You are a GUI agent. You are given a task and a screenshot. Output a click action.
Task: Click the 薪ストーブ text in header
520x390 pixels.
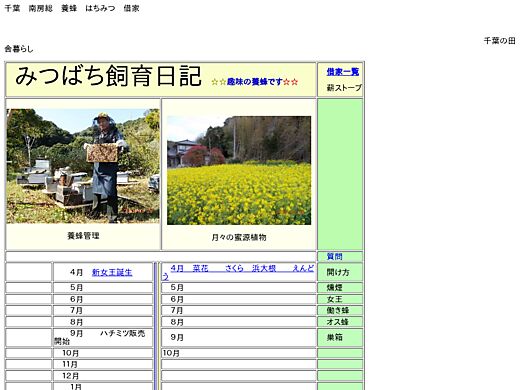click(344, 88)
